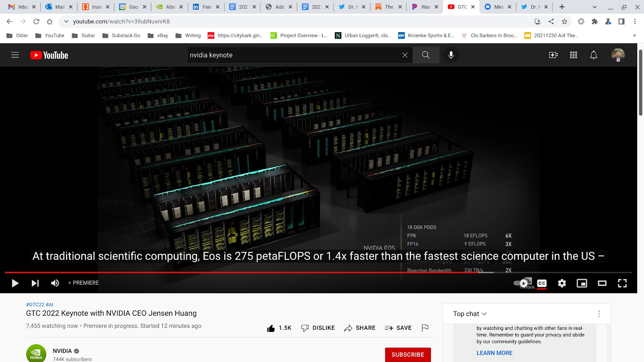
Task: Click the YouTube search magnifier button
Action: 426,55
